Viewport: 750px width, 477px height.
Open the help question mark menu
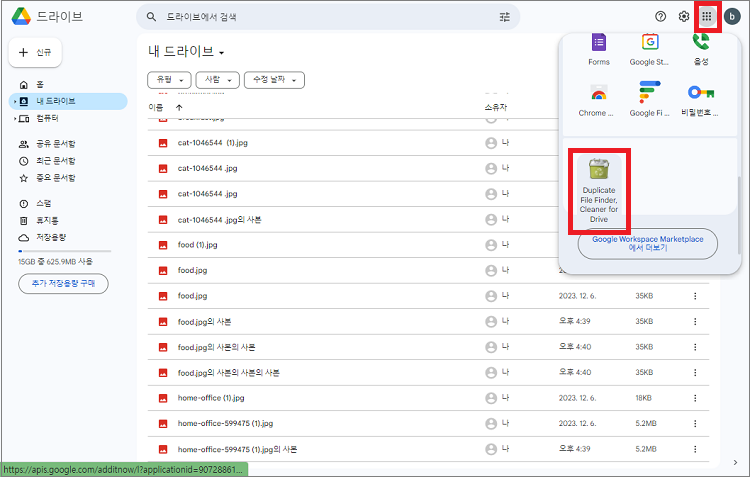[x=661, y=17]
